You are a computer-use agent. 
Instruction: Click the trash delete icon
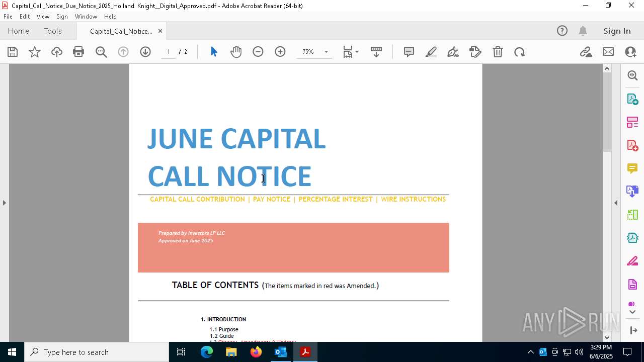498,52
